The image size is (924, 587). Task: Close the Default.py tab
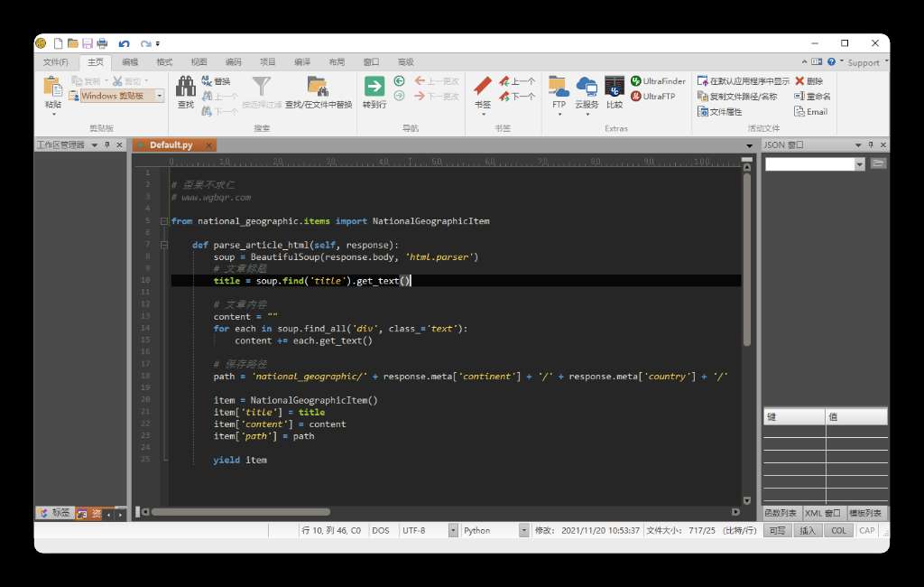[208, 145]
